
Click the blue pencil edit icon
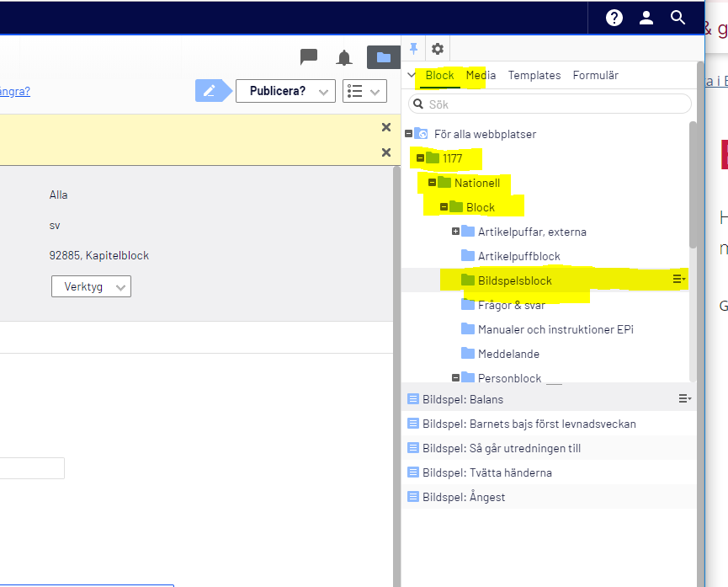pos(210,91)
